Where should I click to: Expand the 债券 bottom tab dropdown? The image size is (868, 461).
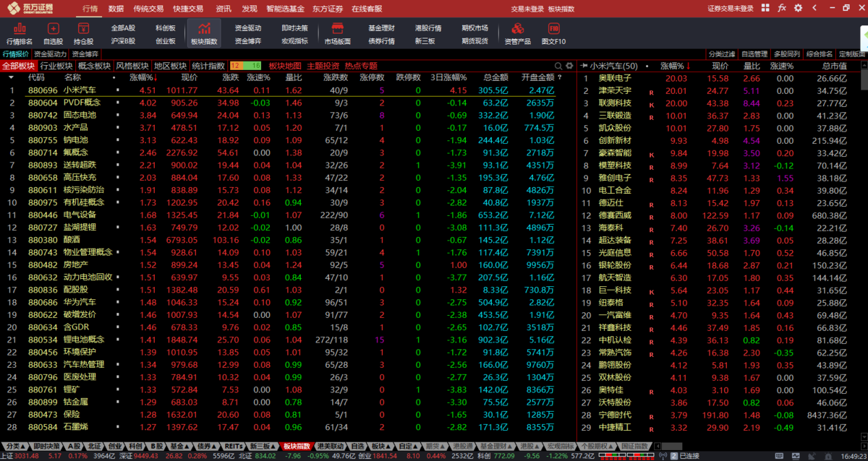[214, 447]
